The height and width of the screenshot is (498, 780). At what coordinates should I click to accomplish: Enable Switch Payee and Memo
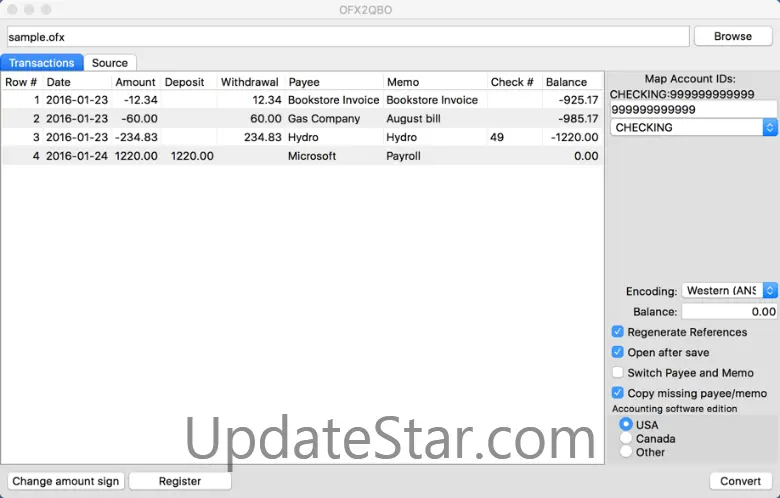pos(617,373)
